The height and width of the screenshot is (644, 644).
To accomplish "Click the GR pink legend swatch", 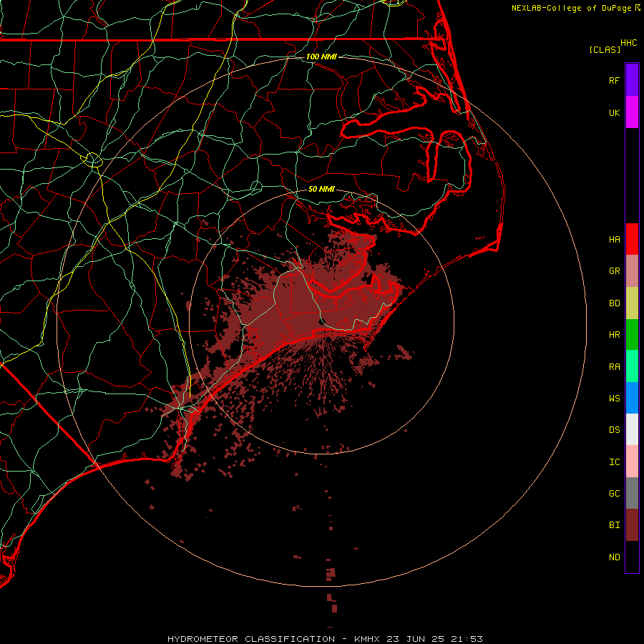I will (632, 271).
